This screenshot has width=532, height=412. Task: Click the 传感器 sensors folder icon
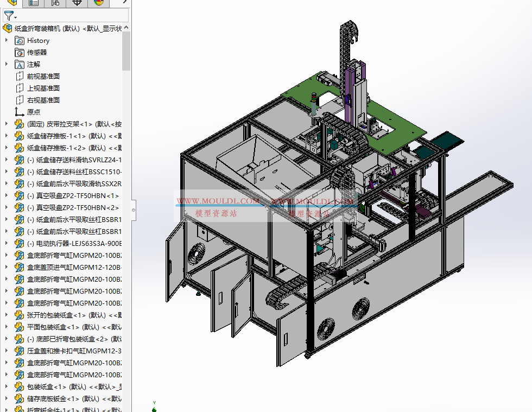coord(20,52)
